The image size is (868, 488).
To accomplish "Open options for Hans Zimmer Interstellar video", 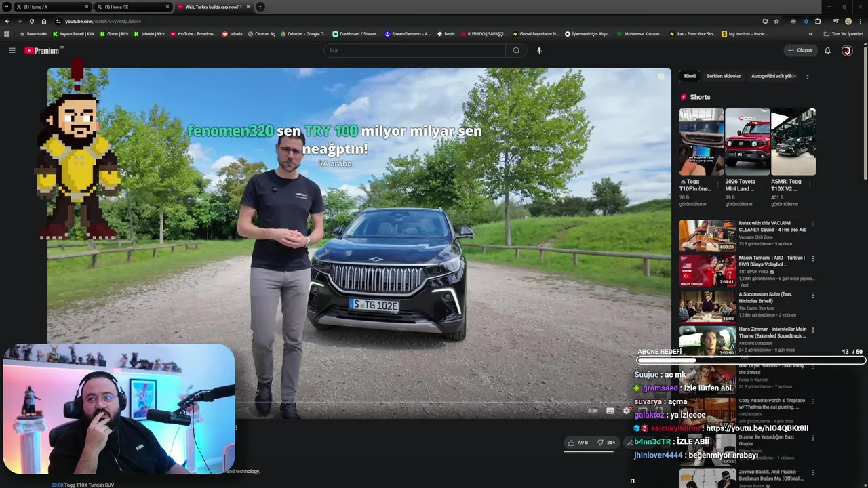I will (x=813, y=330).
